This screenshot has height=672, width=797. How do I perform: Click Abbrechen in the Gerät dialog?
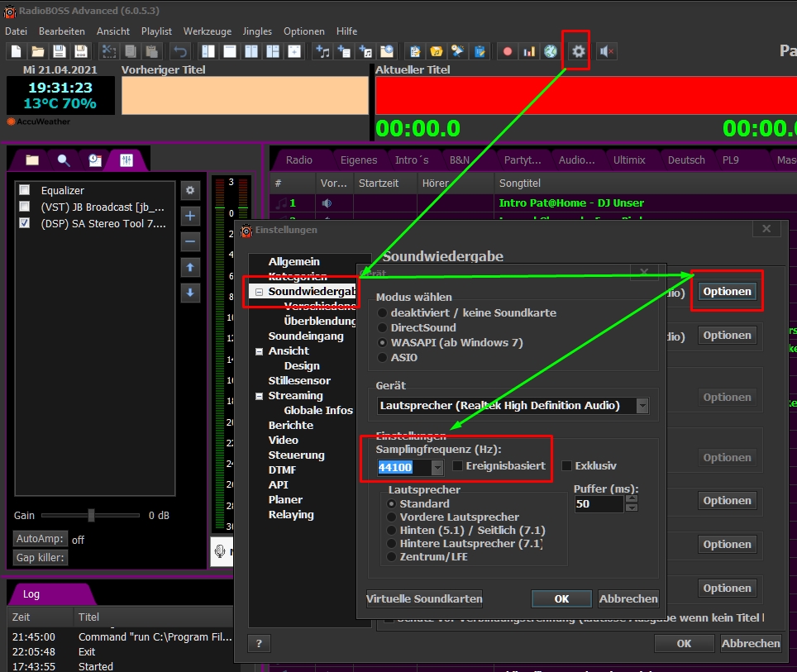(x=629, y=598)
